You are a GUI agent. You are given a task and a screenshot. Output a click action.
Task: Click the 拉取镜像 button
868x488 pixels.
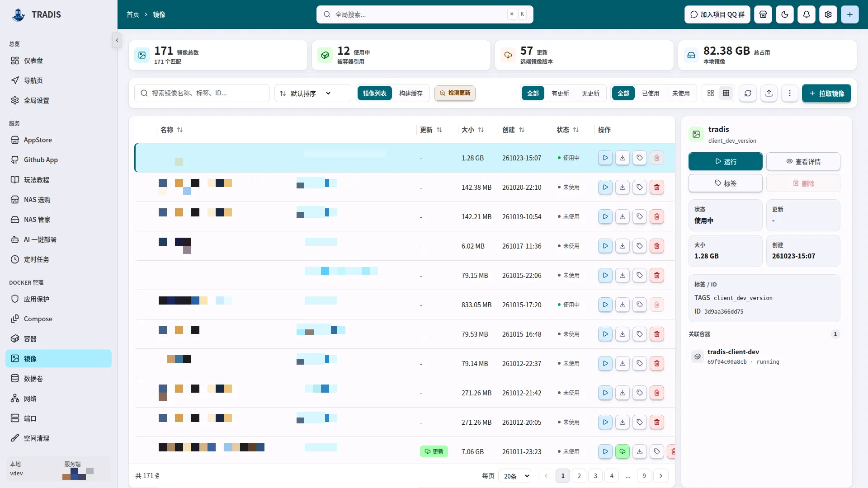826,93
